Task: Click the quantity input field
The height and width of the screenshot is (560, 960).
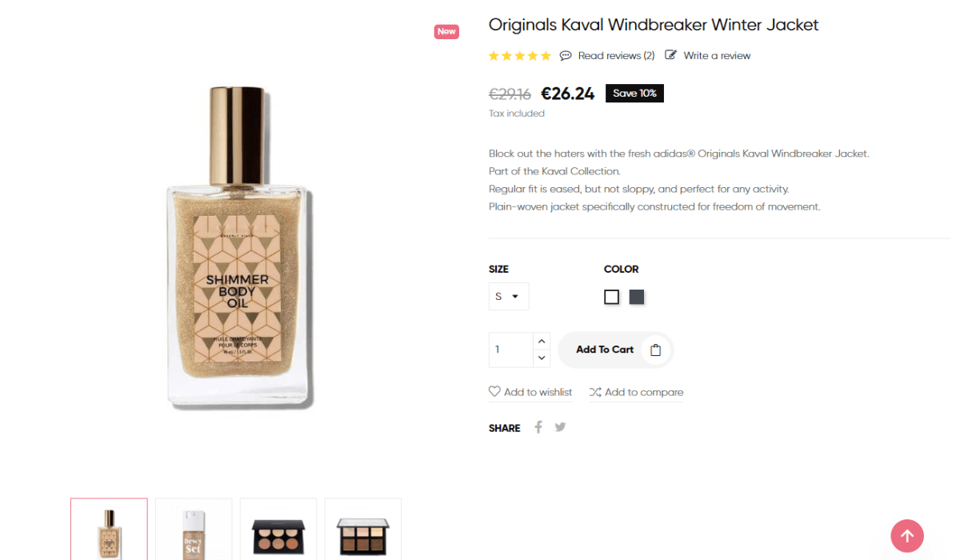Action: (x=511, y=350)
